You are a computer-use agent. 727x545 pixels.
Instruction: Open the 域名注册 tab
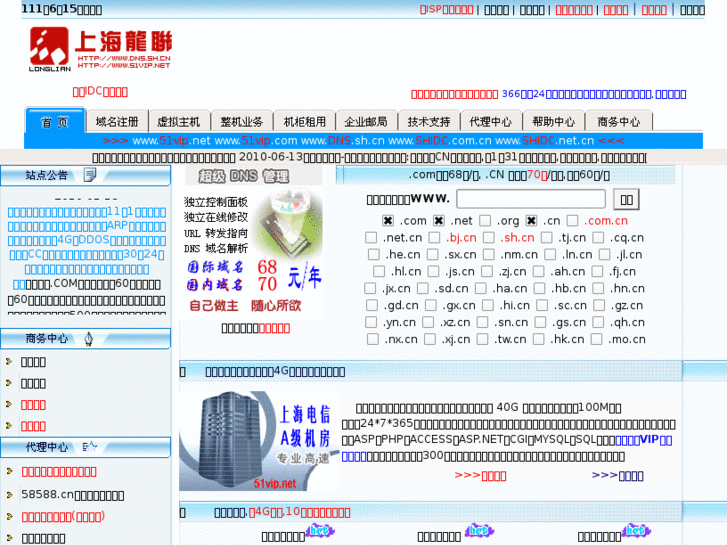point(117,122)
